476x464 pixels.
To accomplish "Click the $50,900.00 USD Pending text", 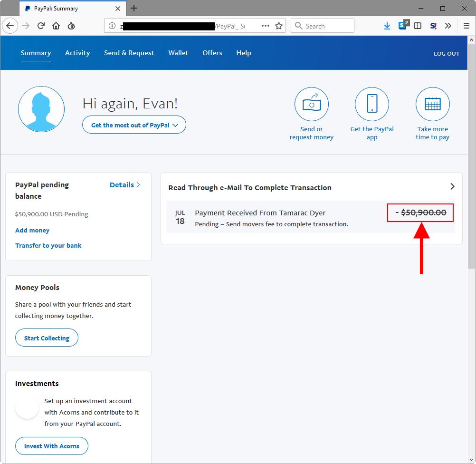I will pyautogui.click(x=52, y=214).
